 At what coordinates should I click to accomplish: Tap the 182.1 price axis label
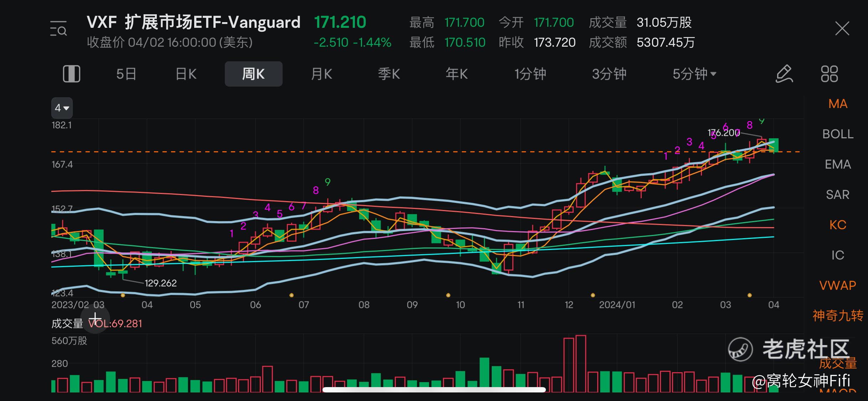pos(62,125)
